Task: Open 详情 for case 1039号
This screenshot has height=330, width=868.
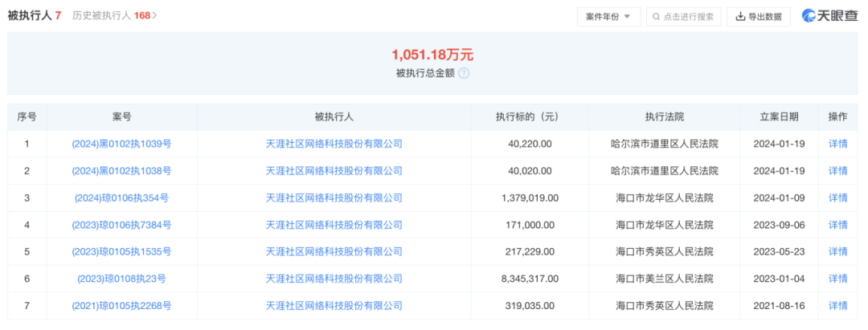Action: pos(837,144)
